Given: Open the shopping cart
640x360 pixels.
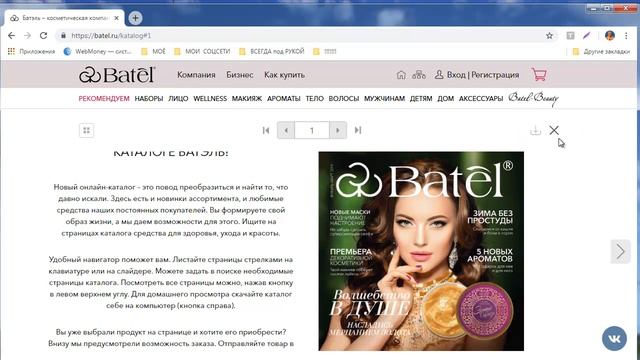Looking at the screenshot, I should click(539, 74).
